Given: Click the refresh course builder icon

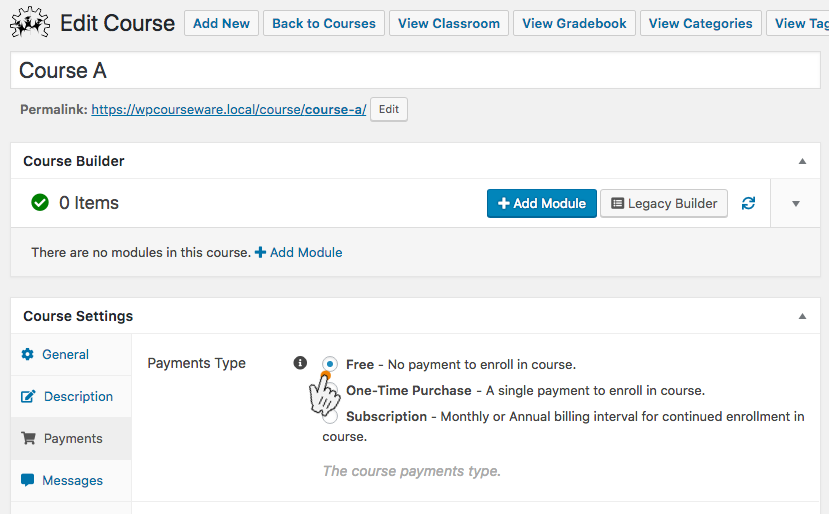Looking at the screenshot, I should pyautogui.click(x=748, y=203).
